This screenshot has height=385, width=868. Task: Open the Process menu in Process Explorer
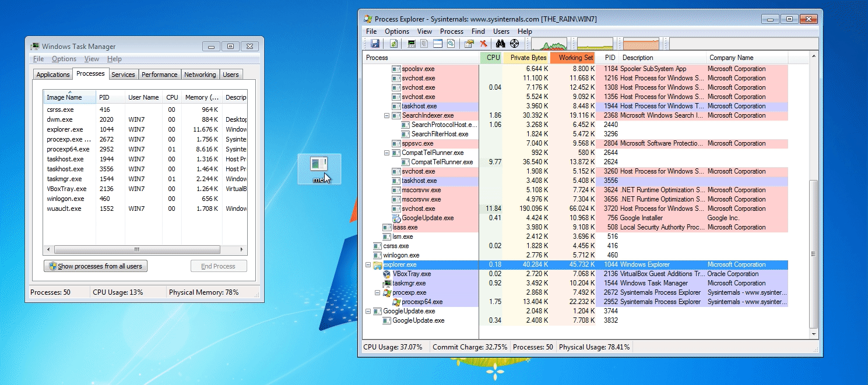pyautogui.click(x=452, y=31)
